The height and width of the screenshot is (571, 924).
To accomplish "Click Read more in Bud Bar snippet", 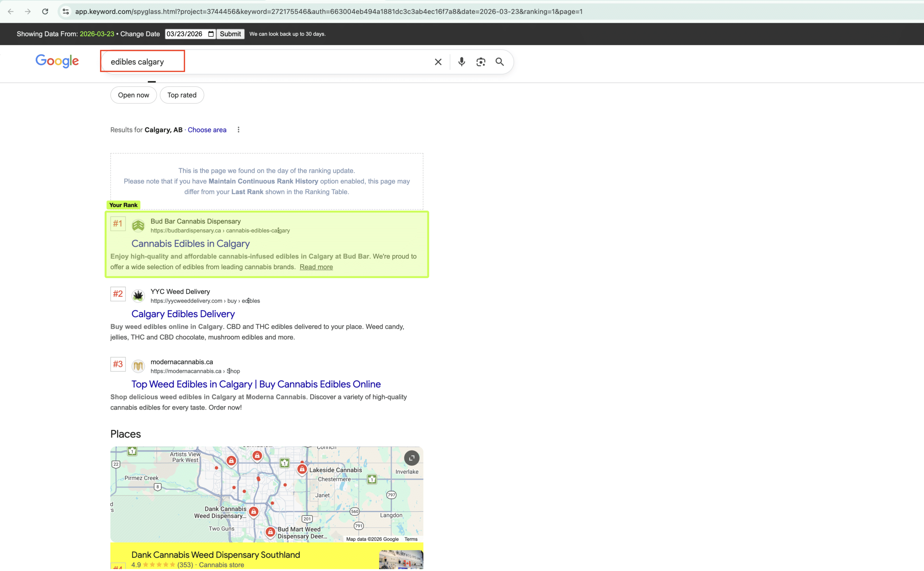I will (316, 267).
